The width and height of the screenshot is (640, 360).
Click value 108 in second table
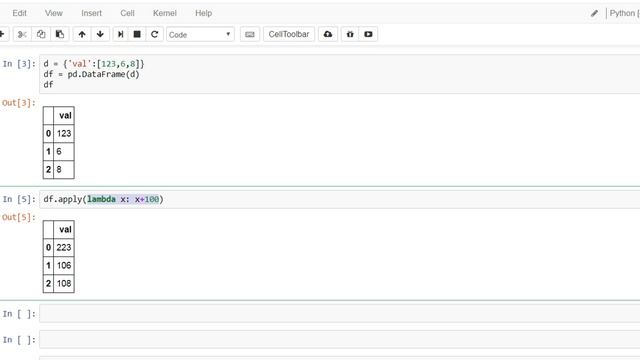click(x=64, y=283)
